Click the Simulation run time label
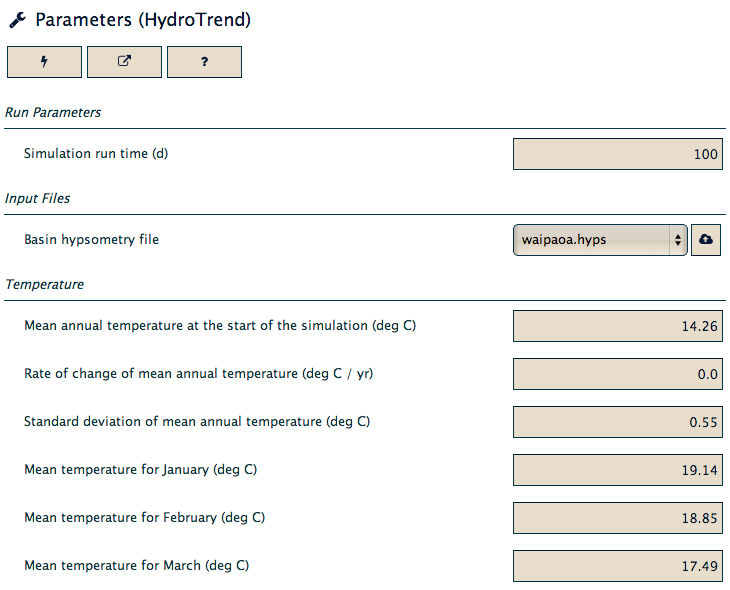The width and height of the screenshot is (730, 590). [x=96, y=154]
